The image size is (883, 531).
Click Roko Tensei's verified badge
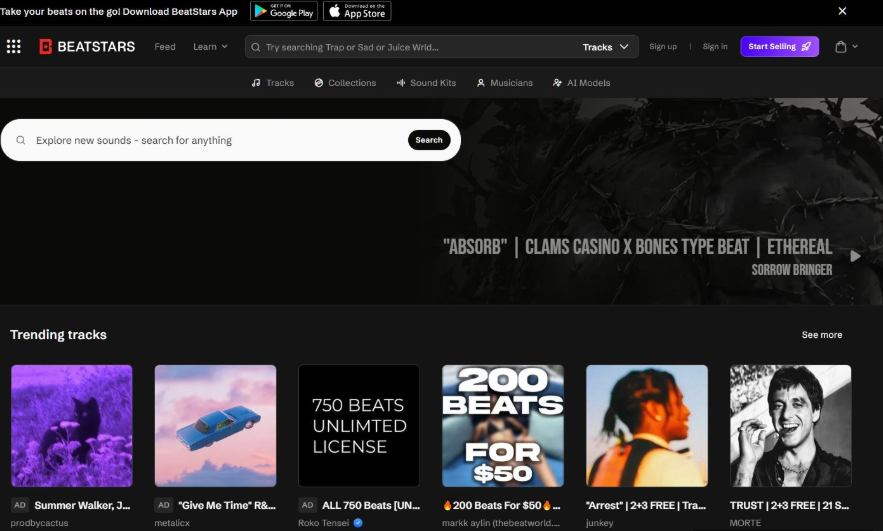click(358, 523)
